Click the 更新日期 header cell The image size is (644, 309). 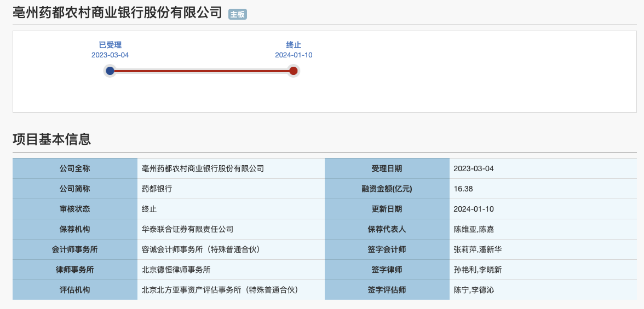pos(387,209)
